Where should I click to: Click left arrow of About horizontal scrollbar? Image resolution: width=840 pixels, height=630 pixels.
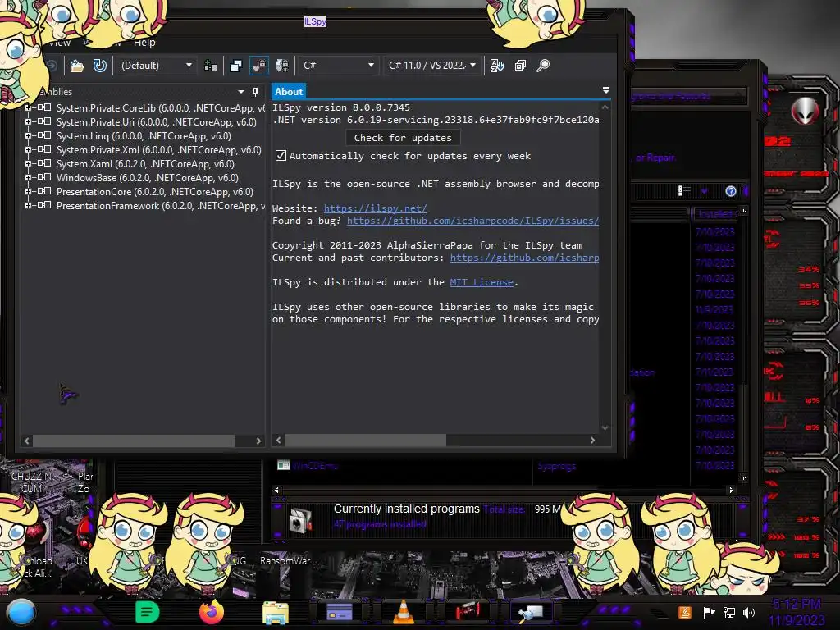(x=278, y=441)
